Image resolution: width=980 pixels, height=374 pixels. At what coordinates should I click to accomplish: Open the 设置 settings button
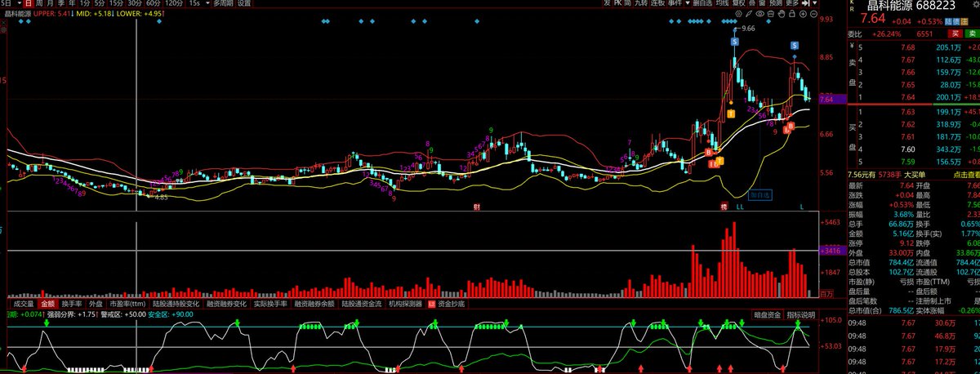click(243, 4)
